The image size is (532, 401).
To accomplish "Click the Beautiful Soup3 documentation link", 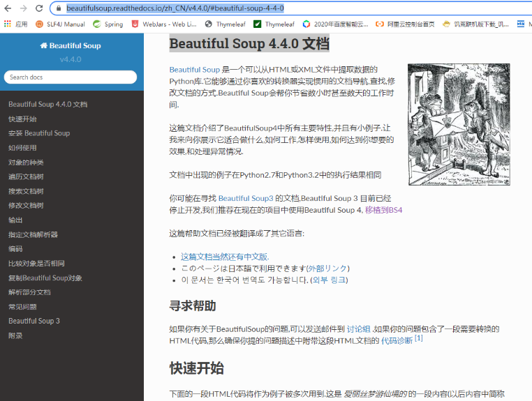I will 246,198.
